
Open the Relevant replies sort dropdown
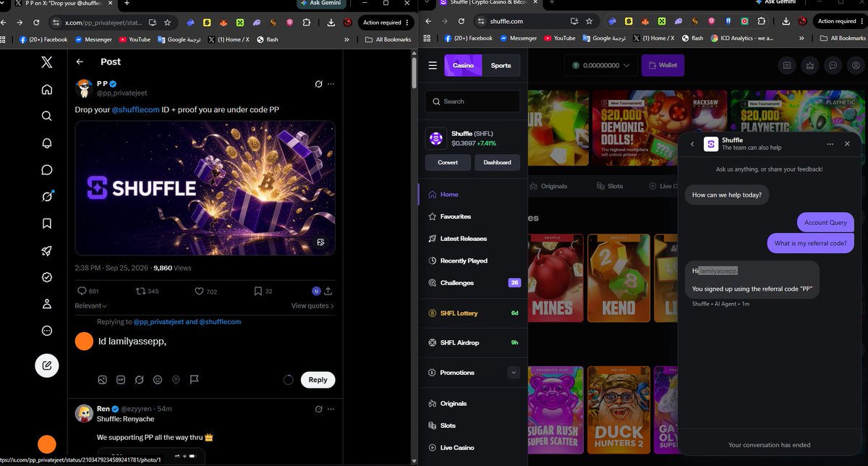(x=91, y=306)
